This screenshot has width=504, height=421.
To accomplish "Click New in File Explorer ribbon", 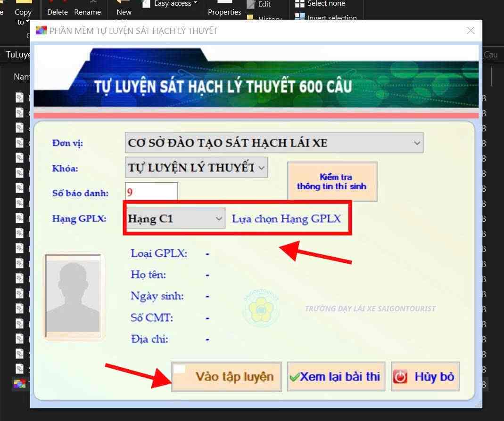I will point(124,12).
